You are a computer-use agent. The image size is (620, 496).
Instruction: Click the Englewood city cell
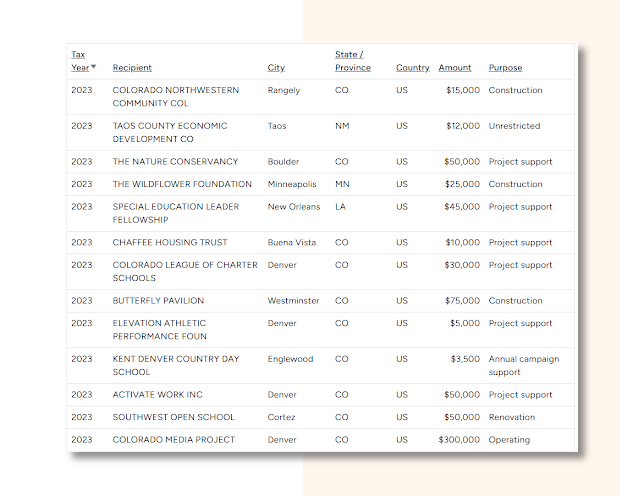[x=290, y=359]
